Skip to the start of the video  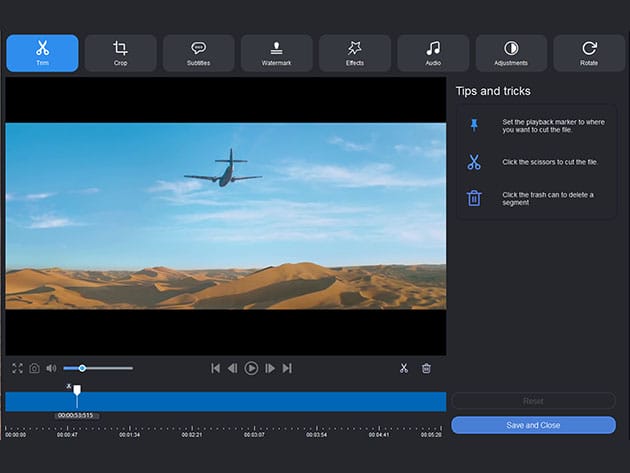(x=215, y=368)
